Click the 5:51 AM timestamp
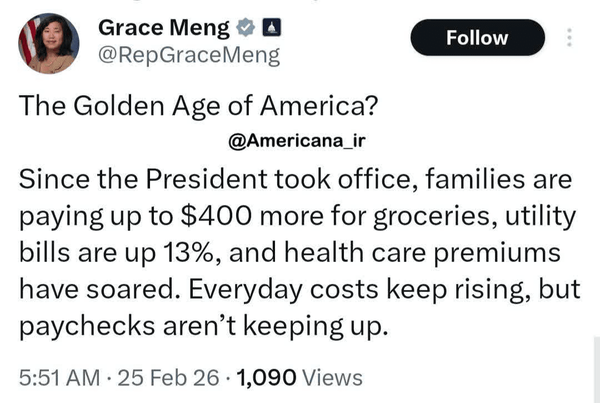Image resolution: width=600 pixels, height=403 pixels. click(56, 377)
